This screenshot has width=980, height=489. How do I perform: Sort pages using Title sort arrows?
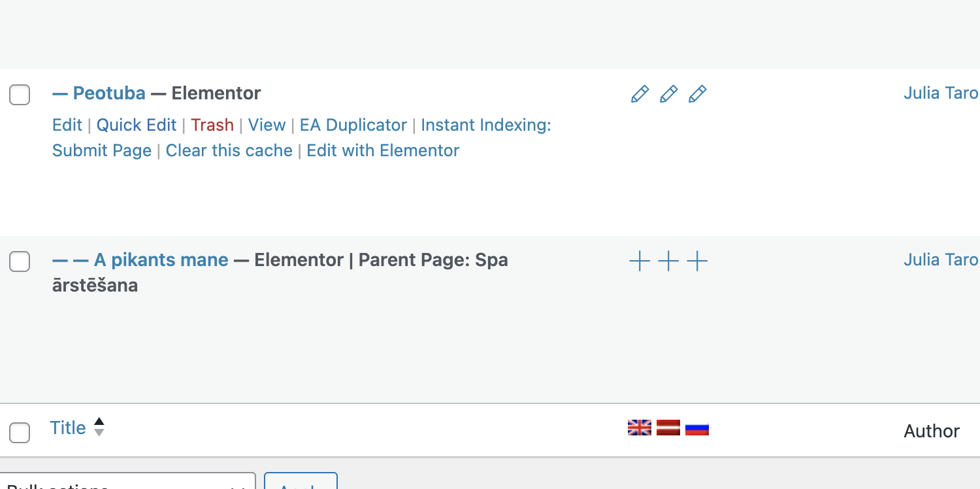point(99,428)
